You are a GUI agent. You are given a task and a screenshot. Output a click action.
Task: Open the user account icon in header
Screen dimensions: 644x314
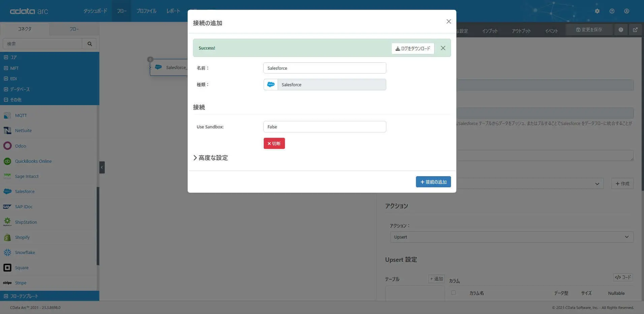pyautogui.click(x=626, y=11)
